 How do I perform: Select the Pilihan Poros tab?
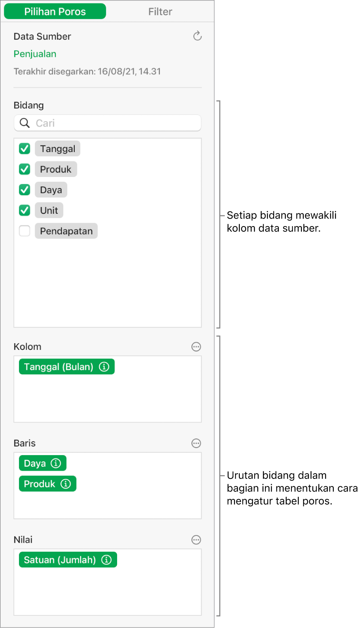tap(55, 12)
